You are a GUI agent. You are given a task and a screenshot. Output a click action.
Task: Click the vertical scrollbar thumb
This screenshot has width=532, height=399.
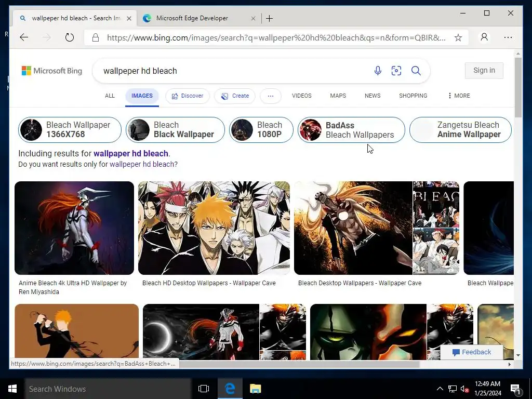[x=518, y=87]
